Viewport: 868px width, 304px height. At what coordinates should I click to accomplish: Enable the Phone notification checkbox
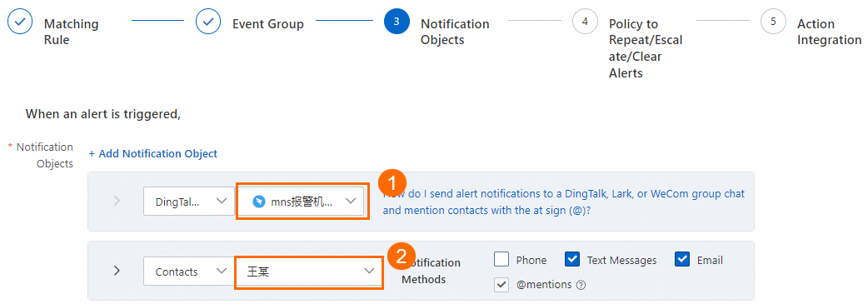pos(501,259)
